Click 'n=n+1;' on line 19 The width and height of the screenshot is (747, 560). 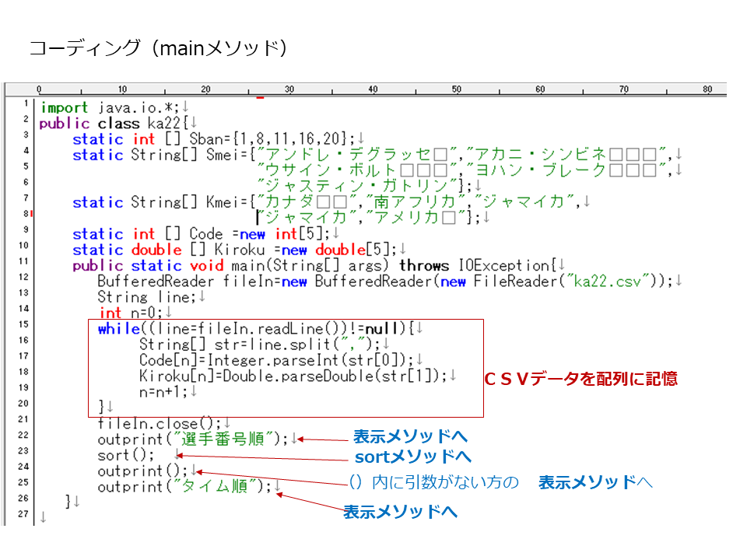[x=163, y=392]
